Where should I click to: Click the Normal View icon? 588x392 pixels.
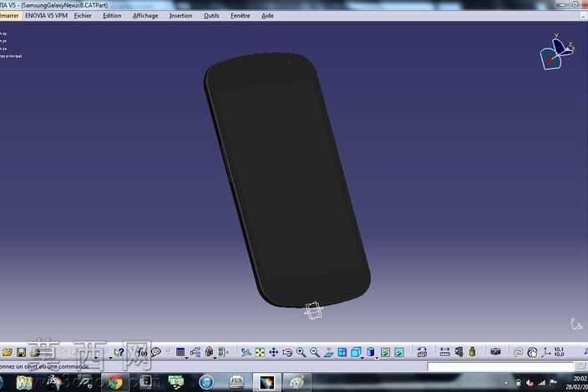(328, 352)
